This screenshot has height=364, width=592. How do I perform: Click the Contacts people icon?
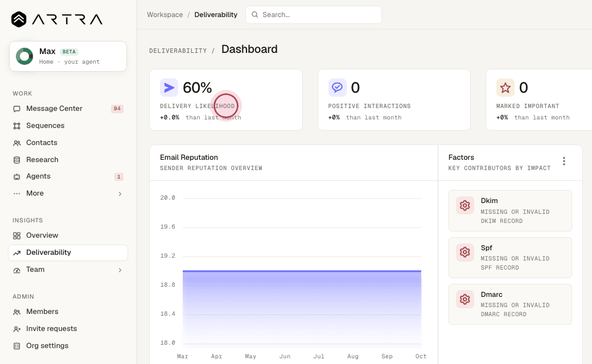tap(17, 143)
